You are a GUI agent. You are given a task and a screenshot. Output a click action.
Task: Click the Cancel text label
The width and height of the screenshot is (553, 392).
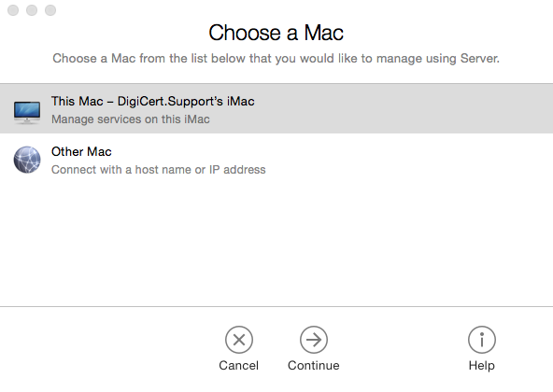[239, 366]
